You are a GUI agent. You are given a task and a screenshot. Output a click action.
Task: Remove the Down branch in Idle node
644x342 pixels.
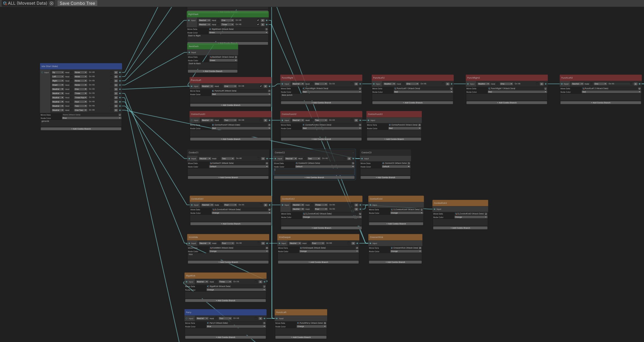[x=116, y=85]
